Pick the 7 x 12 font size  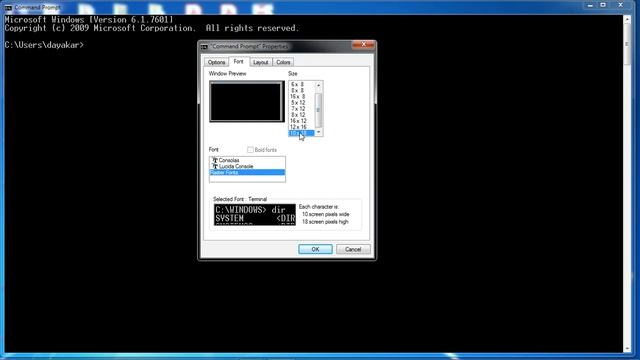[x=301, y=109]
